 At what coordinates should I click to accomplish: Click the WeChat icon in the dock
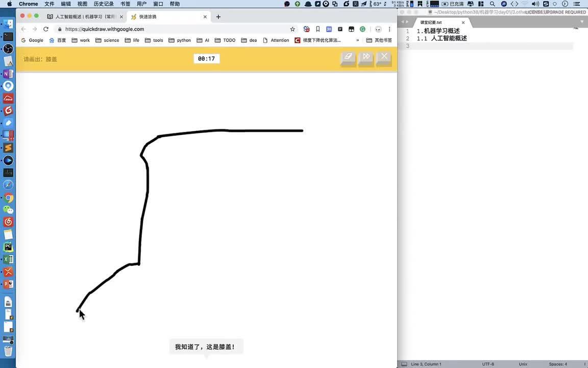(8, 210)
